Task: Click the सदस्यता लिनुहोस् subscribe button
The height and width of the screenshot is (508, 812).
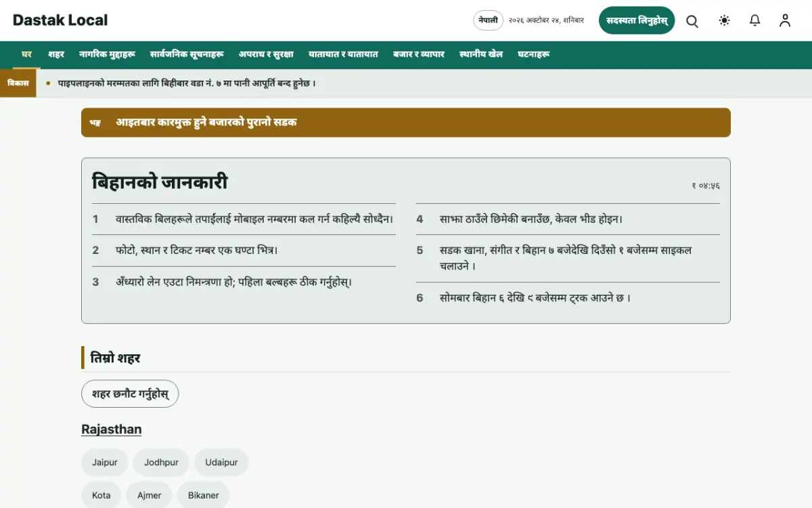Action: coord(637,20)
